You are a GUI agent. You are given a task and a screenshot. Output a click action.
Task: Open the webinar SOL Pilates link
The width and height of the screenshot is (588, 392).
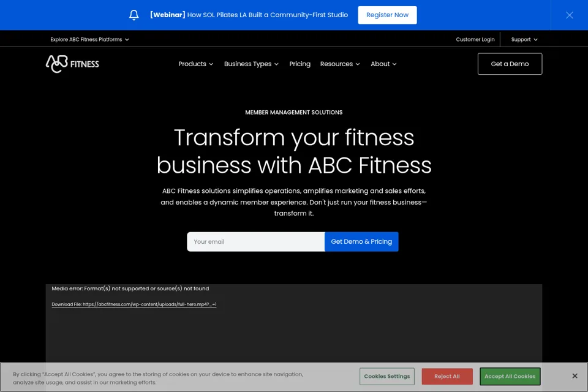249,15
